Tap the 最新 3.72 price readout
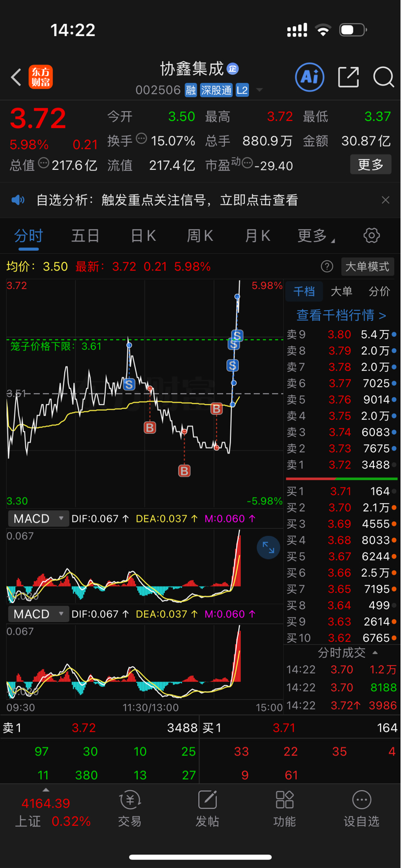 pos(143,267)
